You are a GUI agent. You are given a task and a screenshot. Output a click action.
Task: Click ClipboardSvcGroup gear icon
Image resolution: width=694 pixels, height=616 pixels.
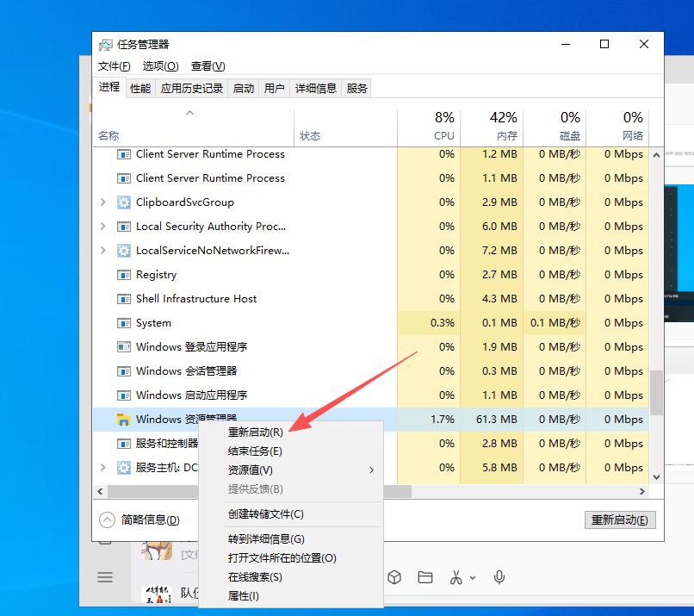[x=123, y=202]
